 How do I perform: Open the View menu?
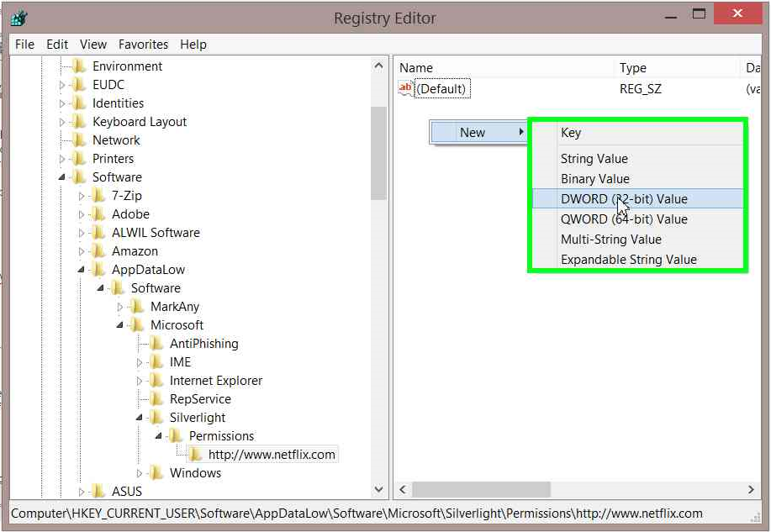[x=93, y=45]
